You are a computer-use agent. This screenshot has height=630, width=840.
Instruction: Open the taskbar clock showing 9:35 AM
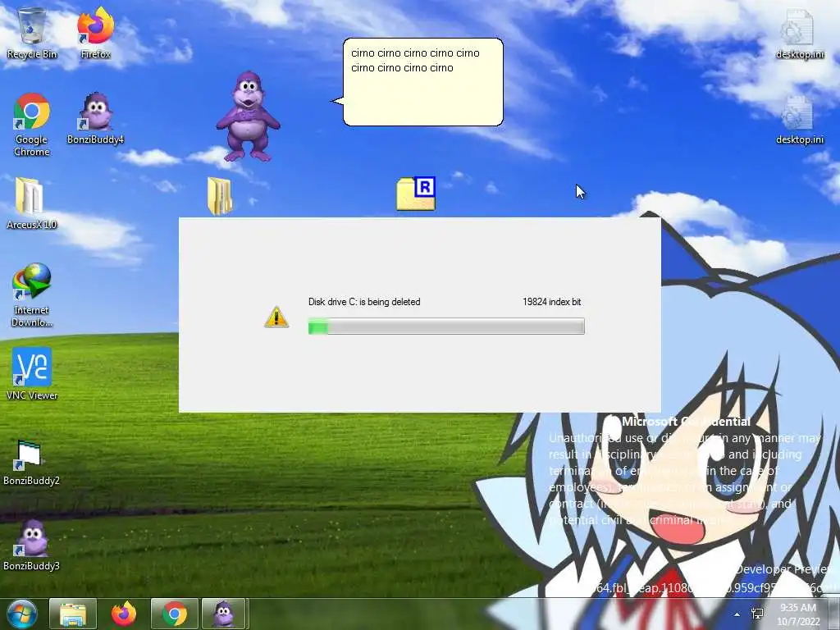click(798, 614)
